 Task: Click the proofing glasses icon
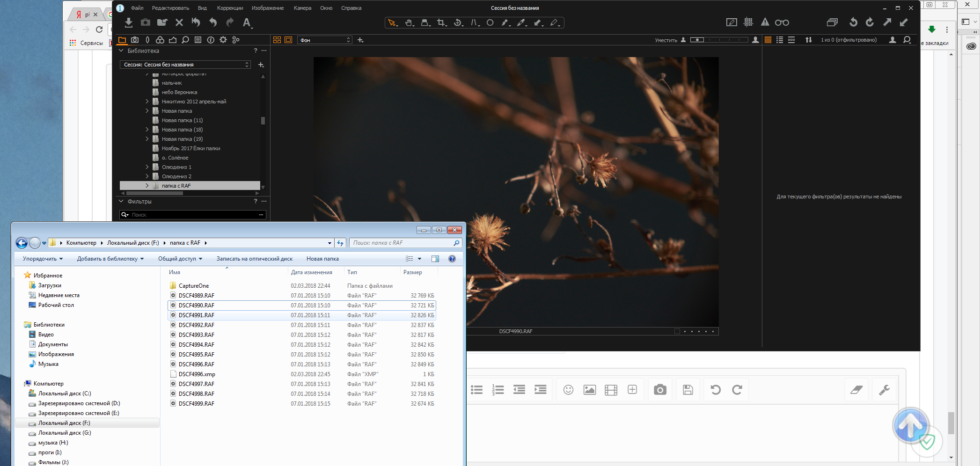tap(782, 22)
